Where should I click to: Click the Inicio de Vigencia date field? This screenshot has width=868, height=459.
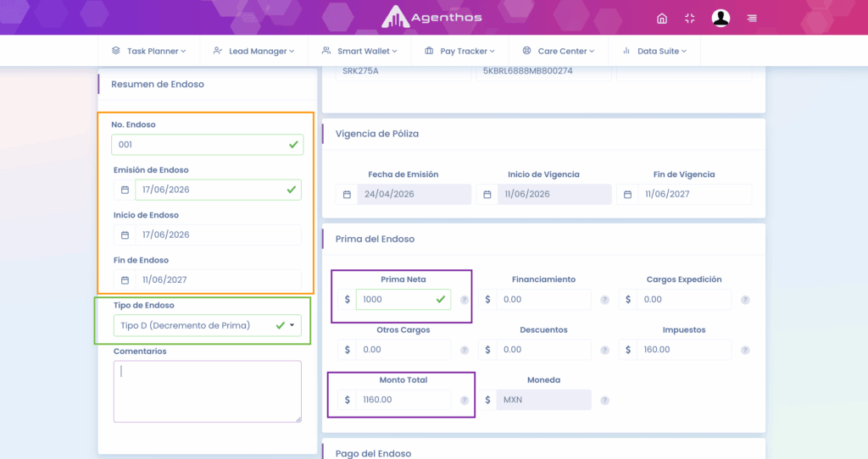coord(554,195)
